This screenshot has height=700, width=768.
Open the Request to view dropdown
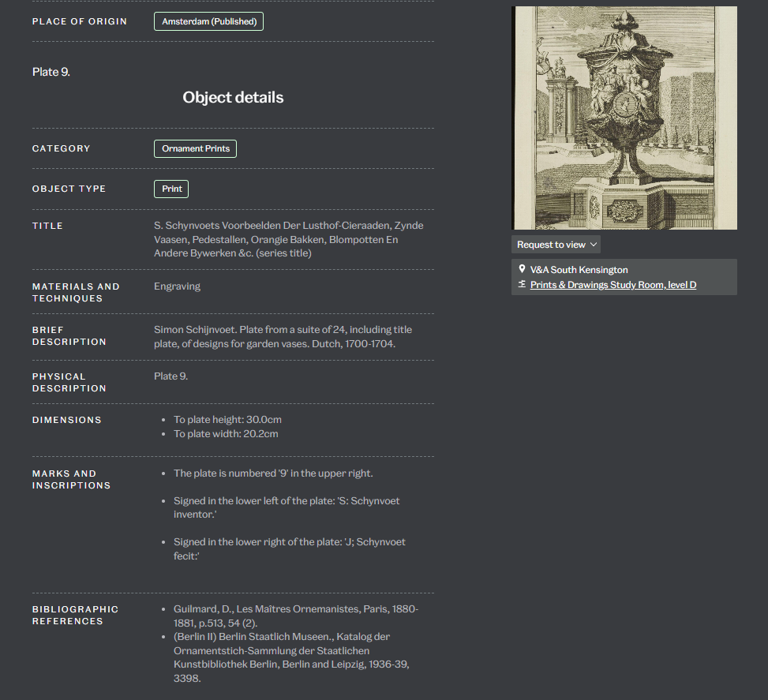[555, 245]
